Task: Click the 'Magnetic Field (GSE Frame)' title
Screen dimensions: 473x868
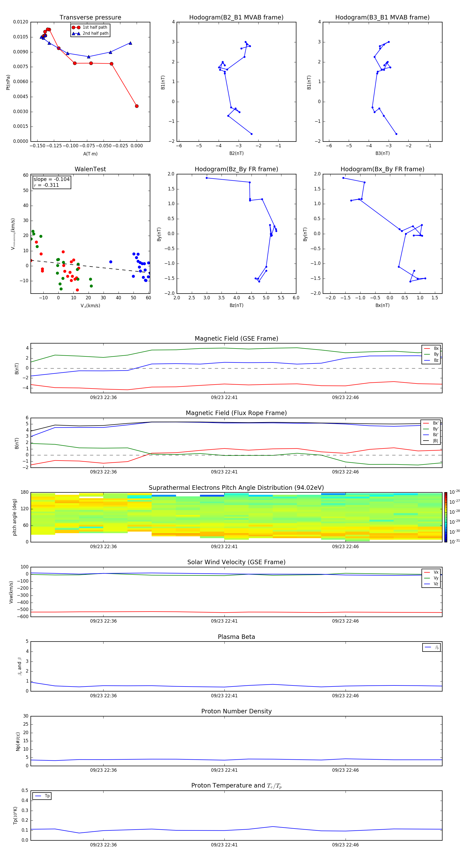Action: tap(236, 339)
